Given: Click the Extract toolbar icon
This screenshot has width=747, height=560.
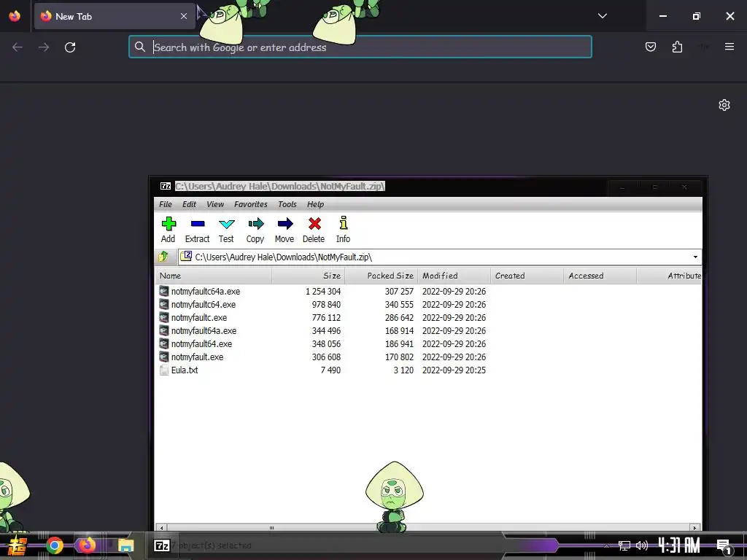Looking at the screenshot, I should click(x=197, y=230).
